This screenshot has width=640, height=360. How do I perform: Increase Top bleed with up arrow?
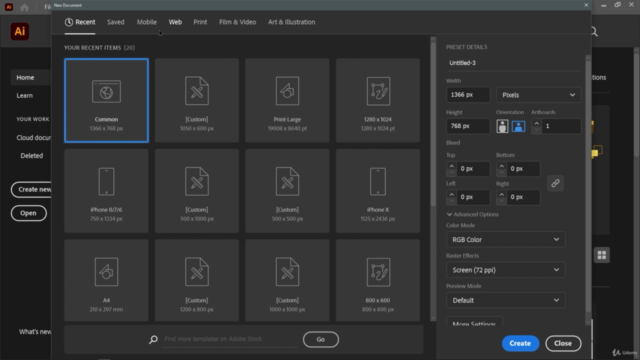[451, 166]
